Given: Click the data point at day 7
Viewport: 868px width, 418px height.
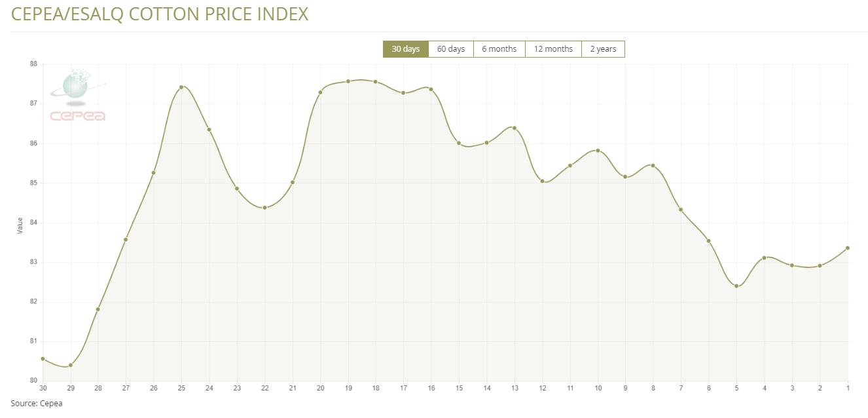Looking at the screenshot, I should 681,210.
